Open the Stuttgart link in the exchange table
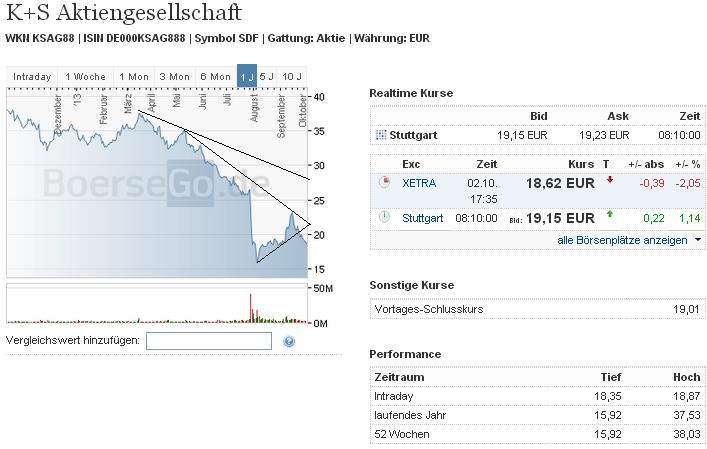Image resolution: width=707 pixels, height=449 pixels. pos(422,217)
